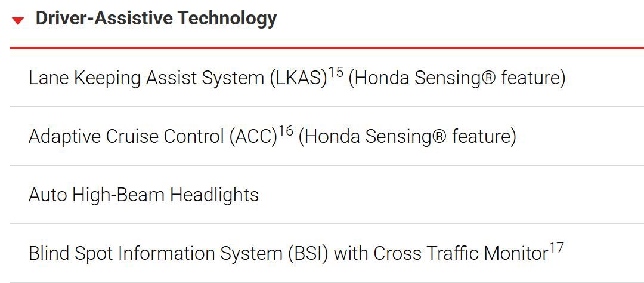Screen dimensions: 644x283
Task: Click the Cross Traffic Monitor phrase
Action: (461, 254)
